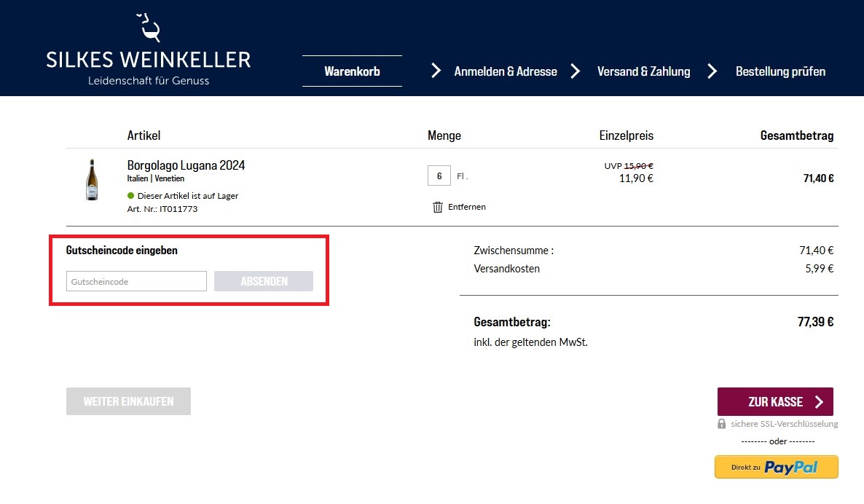
Task: Click the 11,90 € unit price
Action: 636,178
